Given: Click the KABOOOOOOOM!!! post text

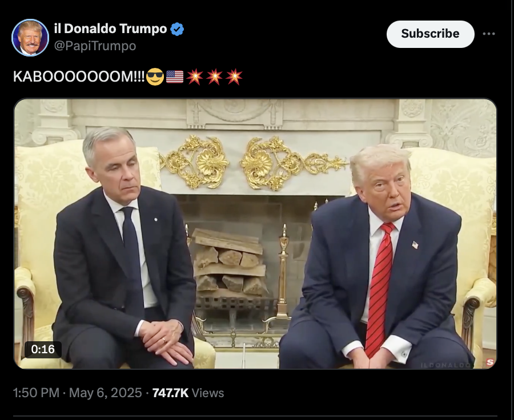Looking at the screenshot, I should tap(79, 77).
